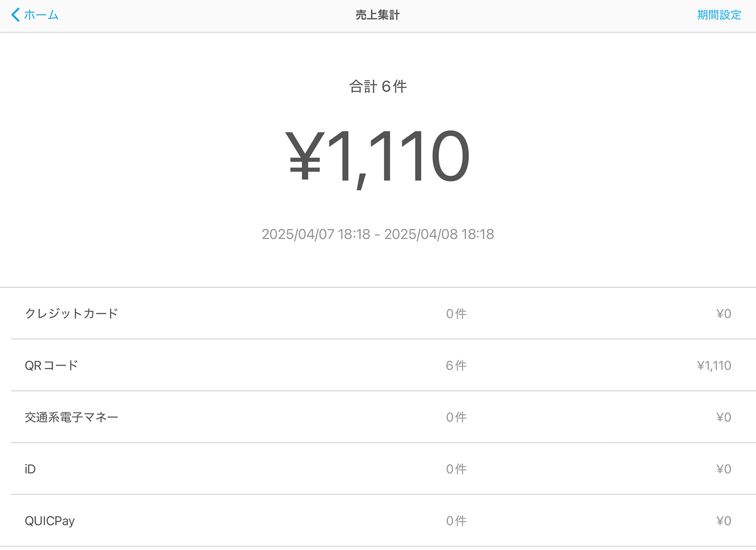Image resolution: width=756 pixels, height=550 pixels.
Task: Click the 売上集計 page title
Action: pos(377,15)
